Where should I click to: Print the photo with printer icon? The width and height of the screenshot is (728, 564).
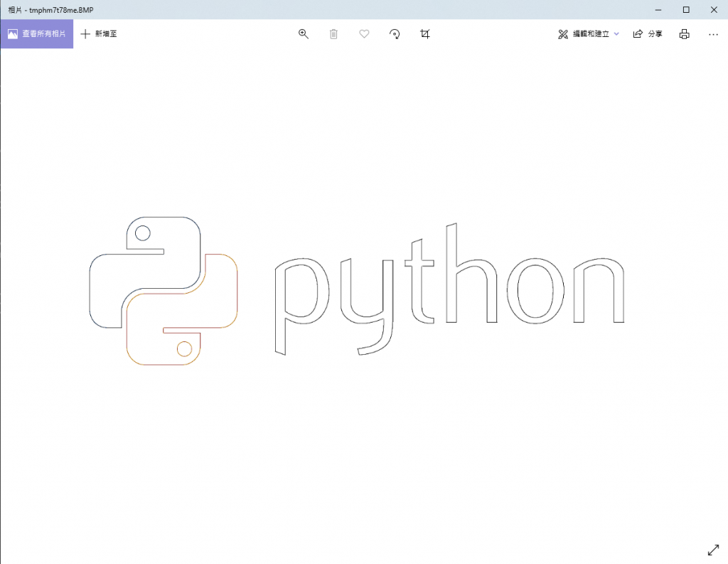(684, 34)
